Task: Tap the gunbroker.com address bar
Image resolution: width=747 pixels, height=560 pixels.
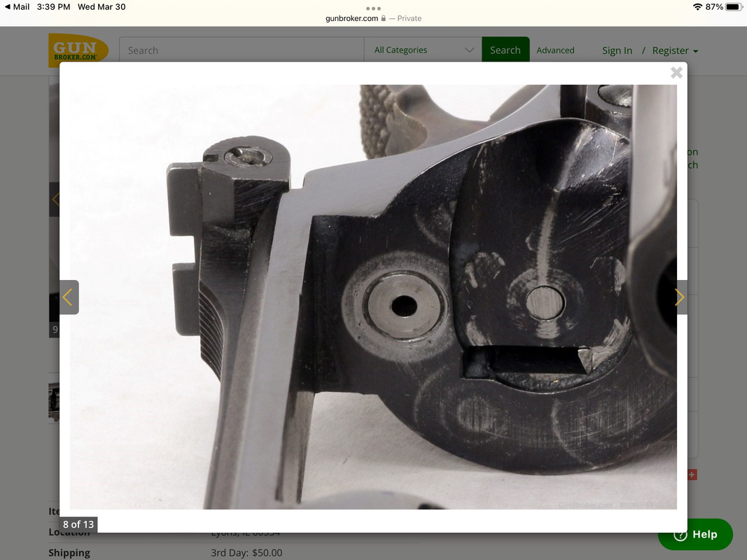Action: click(x=374, y=18)
